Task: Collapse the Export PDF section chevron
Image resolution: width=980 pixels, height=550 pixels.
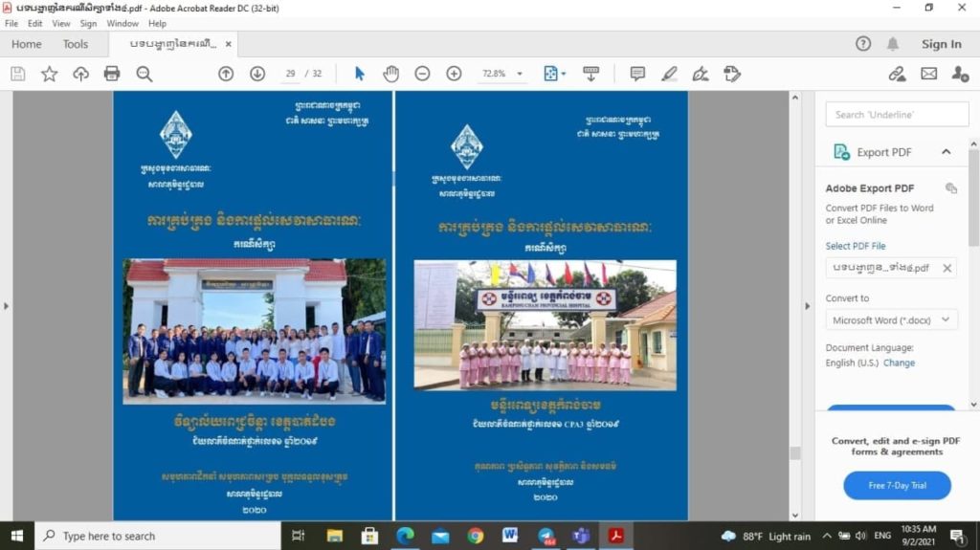Action: pyautogui.click(x=947, y=152)
